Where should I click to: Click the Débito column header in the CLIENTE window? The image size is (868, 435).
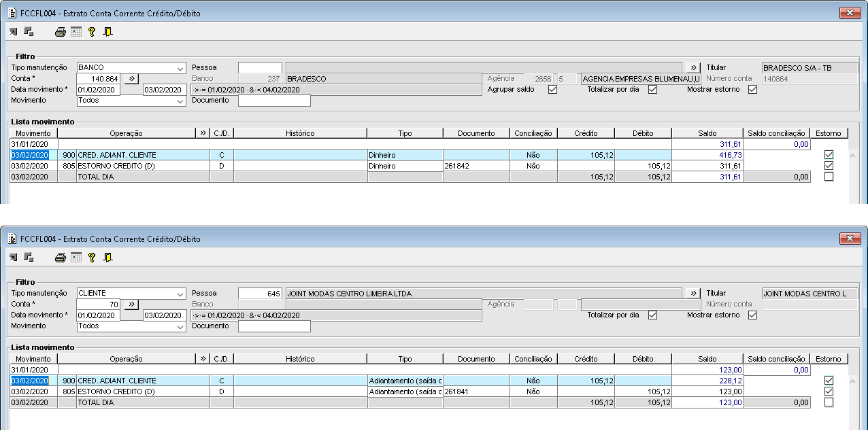pos(642,359)
